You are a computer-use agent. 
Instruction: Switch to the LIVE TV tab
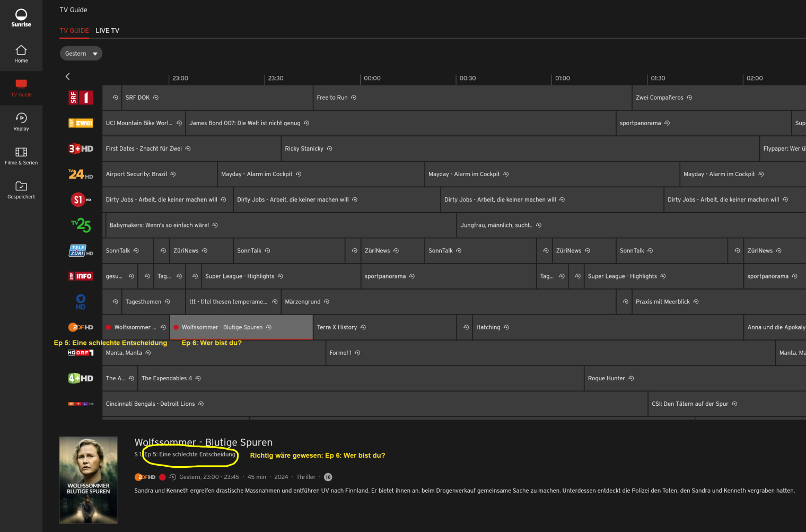pos(107,31)
